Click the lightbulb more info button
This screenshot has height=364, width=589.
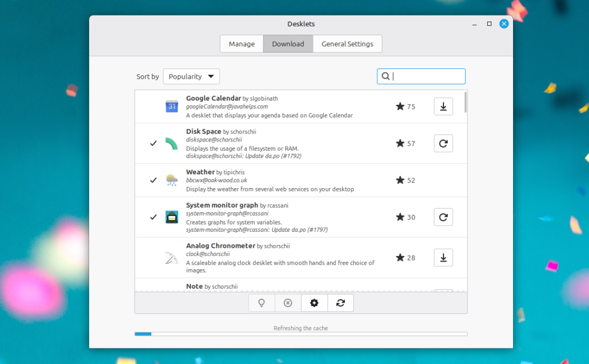tap(262, 303)
